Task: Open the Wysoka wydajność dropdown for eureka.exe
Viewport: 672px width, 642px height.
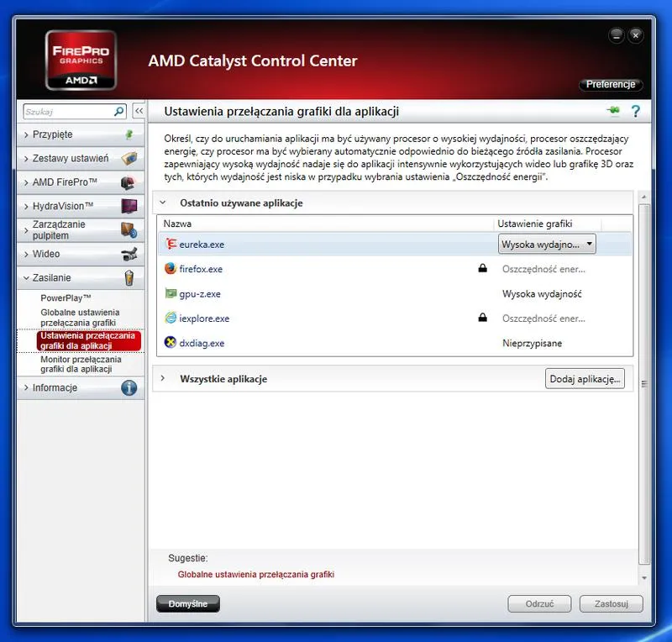Action: [591, 243]
